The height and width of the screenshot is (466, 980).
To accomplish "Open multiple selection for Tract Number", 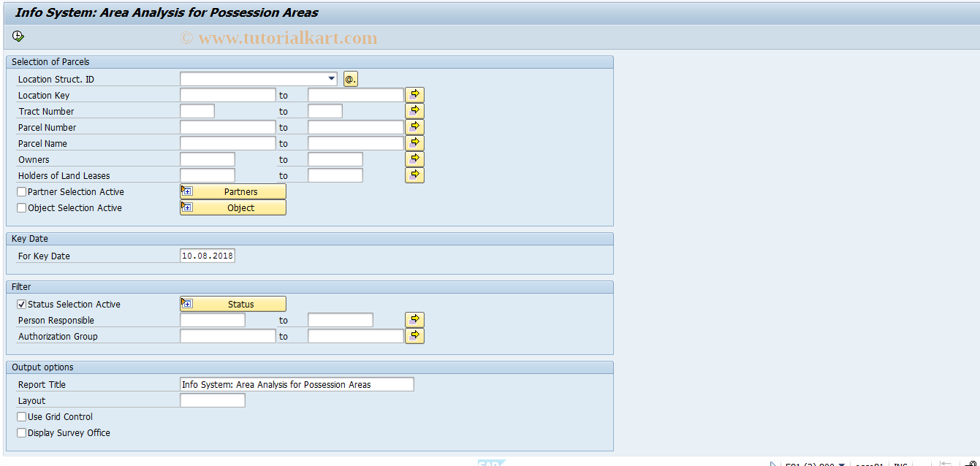I will click(415, 111).
